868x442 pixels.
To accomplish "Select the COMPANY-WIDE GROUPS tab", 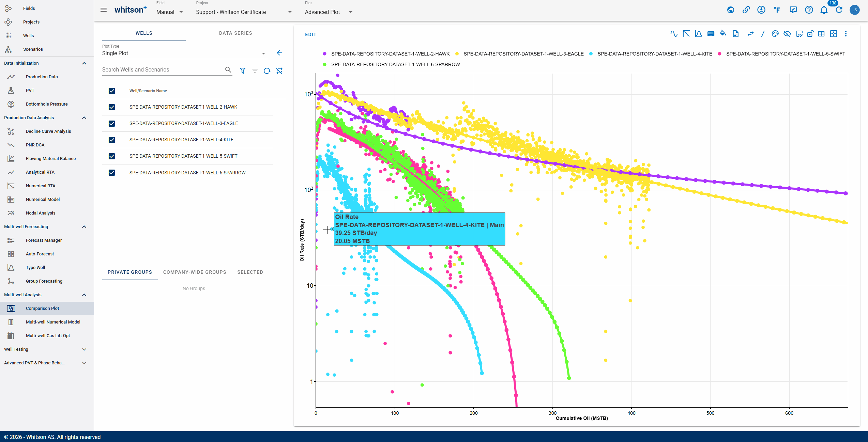I will (x=195, y=272).
